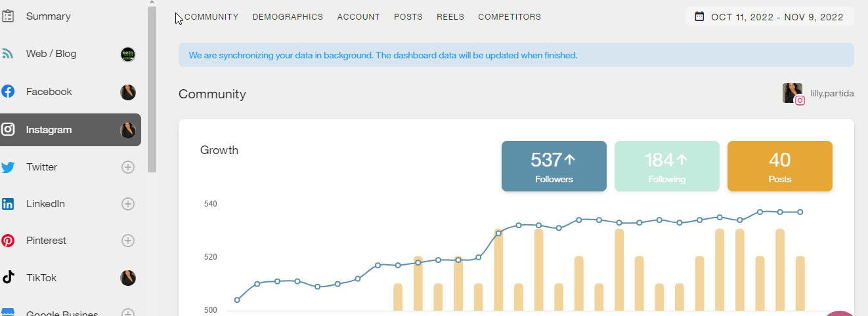Screen dimensions: 868x316
Task: Click the Instagram badge on profile picture
Action: [x=800, y=101]
